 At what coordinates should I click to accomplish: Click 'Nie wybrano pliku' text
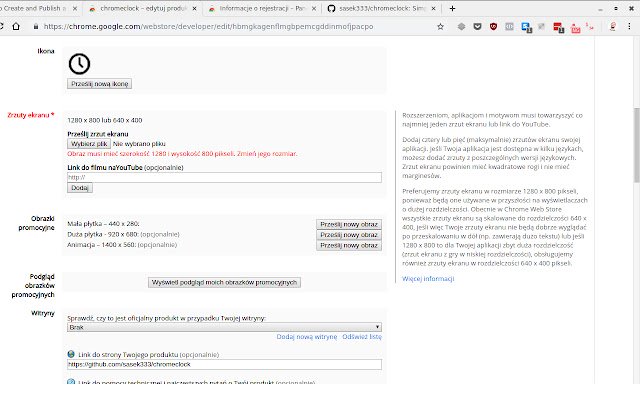[x=139, y=144]
